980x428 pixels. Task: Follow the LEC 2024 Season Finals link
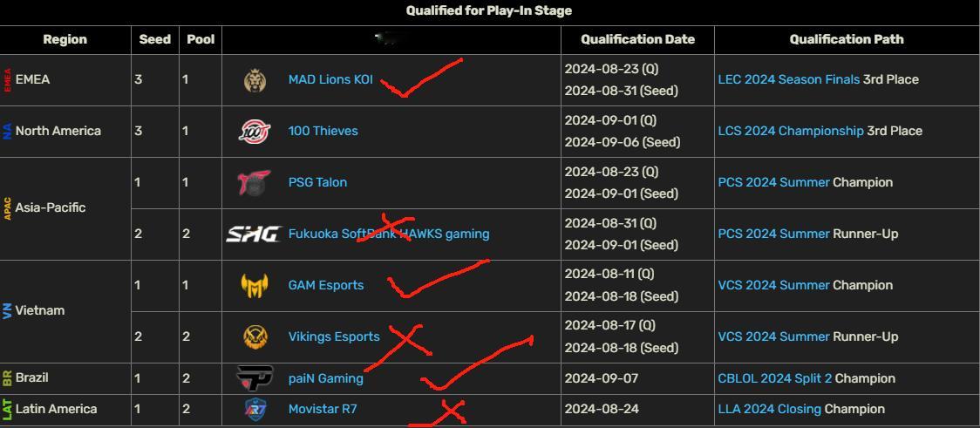pyautogui.click(x=789, y=79)
